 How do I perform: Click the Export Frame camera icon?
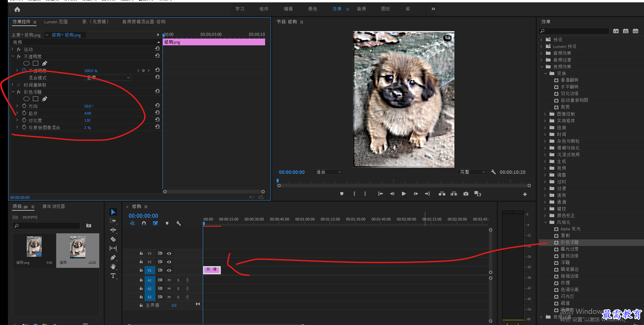pos(466,194)
